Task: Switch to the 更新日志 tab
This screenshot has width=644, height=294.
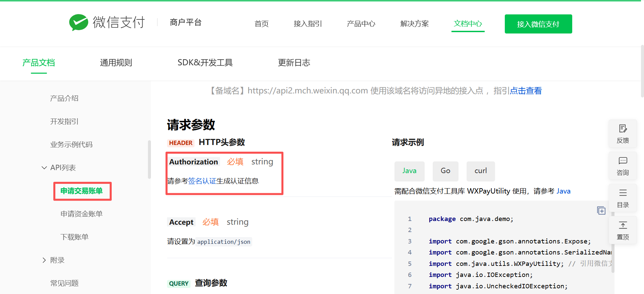Action: [x=294, y=63]
